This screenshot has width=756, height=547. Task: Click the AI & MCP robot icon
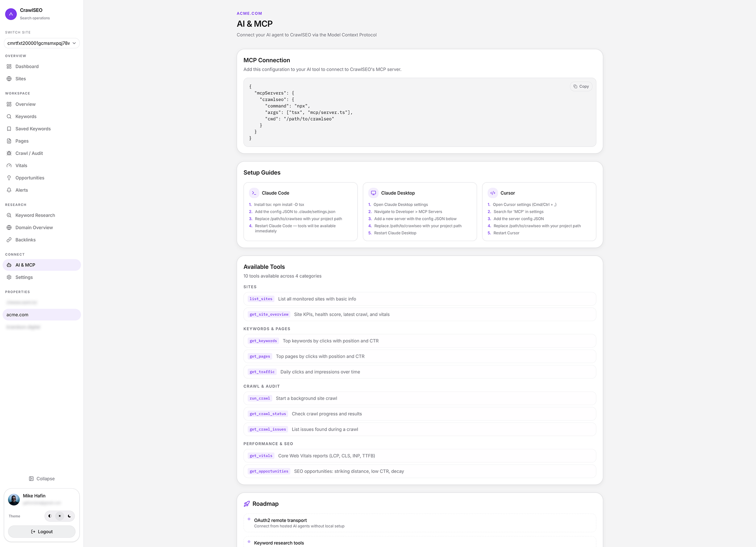(9, 265)
